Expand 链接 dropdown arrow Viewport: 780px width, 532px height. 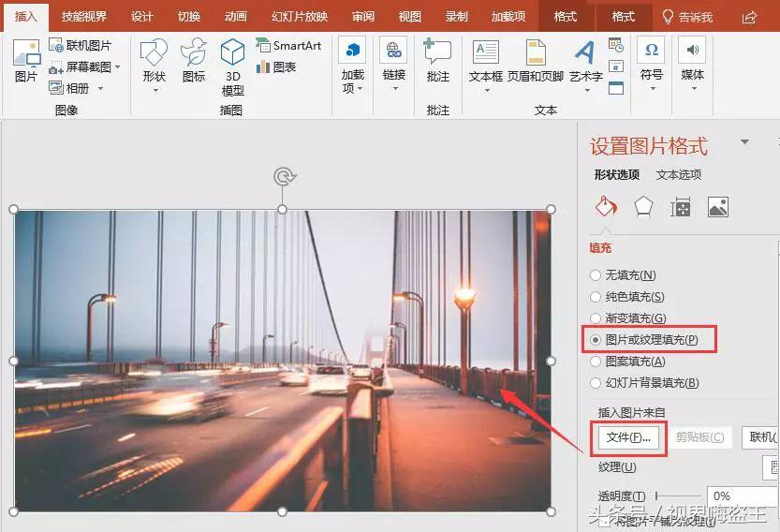395,89
